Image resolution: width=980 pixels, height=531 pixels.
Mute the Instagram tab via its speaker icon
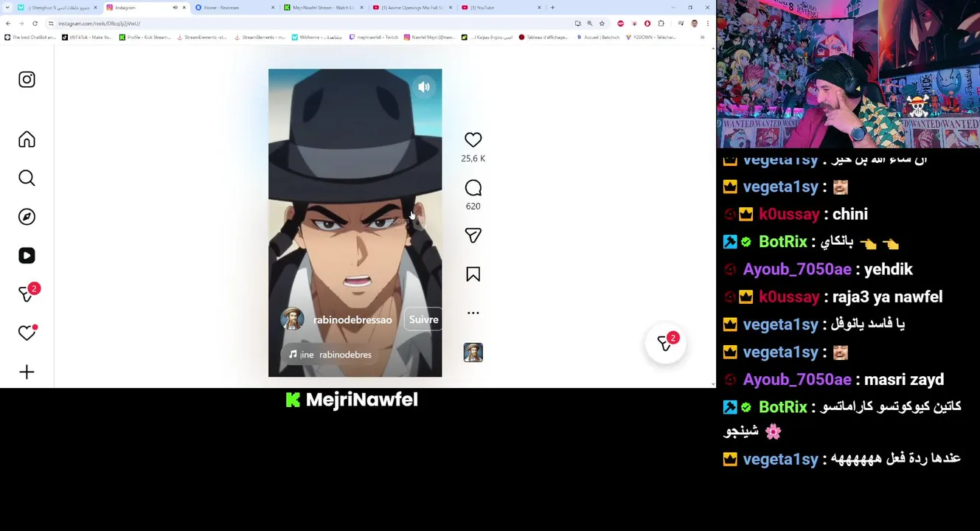pos(175,7)
